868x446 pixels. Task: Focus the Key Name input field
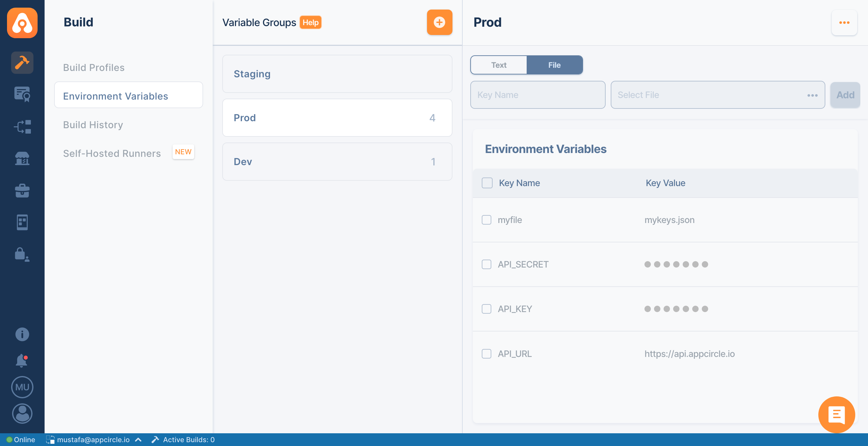pos(537,95)
